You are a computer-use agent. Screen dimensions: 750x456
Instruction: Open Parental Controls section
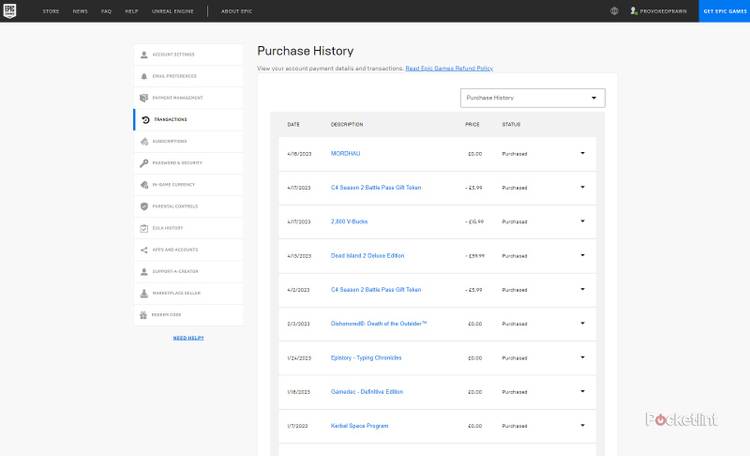[x=174, y=206]
